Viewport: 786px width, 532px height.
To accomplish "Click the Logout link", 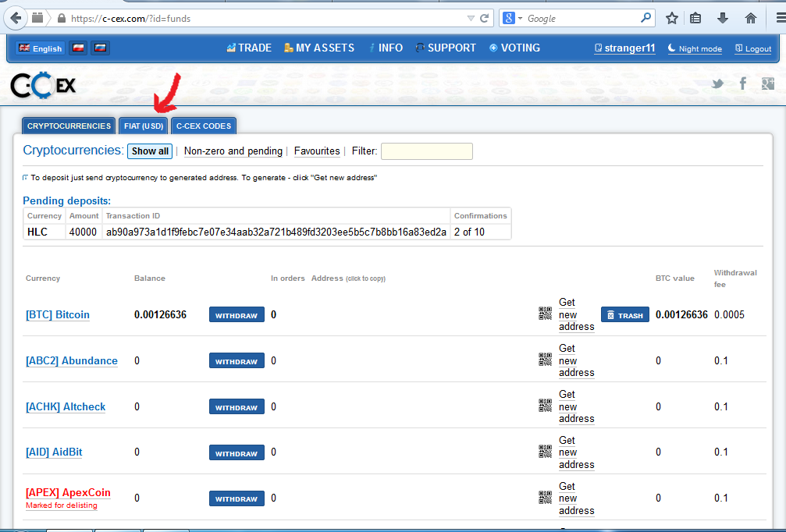I will [x=753, y=48].
